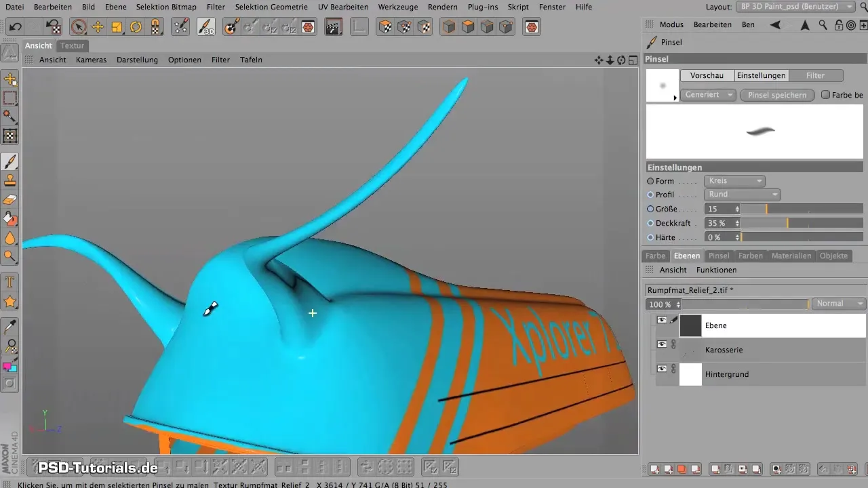The width and height of the screenshot is (868, 488).
Task: Click the render to picture viewer clapperboard icon
Action: point(333,27)
